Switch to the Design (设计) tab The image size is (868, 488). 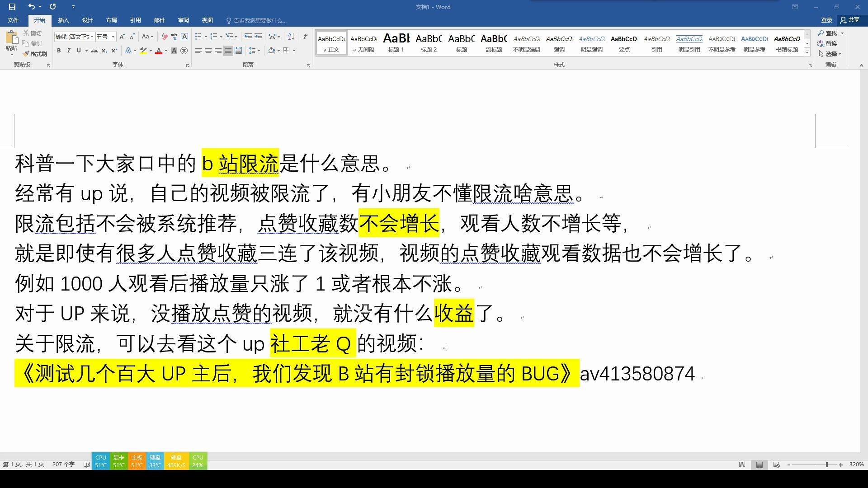(x=87, y=20)
